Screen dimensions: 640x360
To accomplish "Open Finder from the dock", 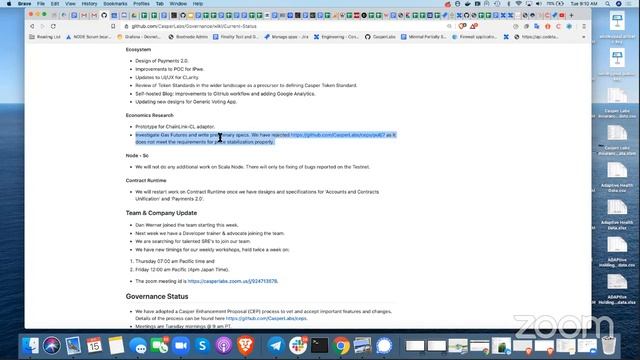I will coord(30,346).
